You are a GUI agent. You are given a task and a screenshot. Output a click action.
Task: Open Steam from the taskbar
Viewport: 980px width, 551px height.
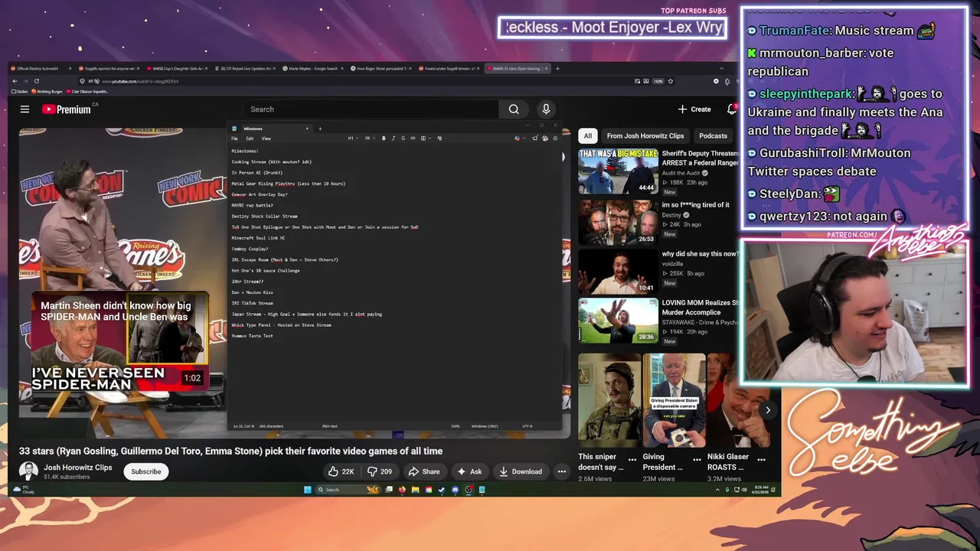(442, 490)
